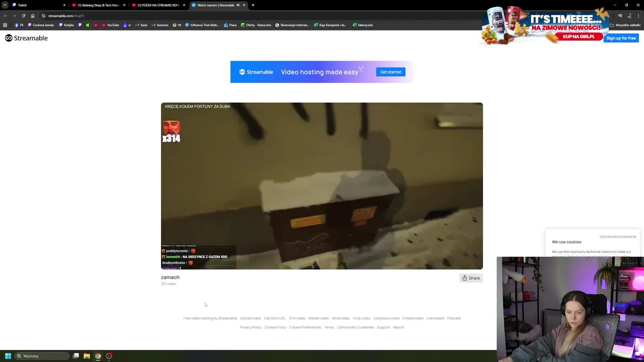Click the Get started banner button
This screenshot has height=362, width=644.
point(390,72)
